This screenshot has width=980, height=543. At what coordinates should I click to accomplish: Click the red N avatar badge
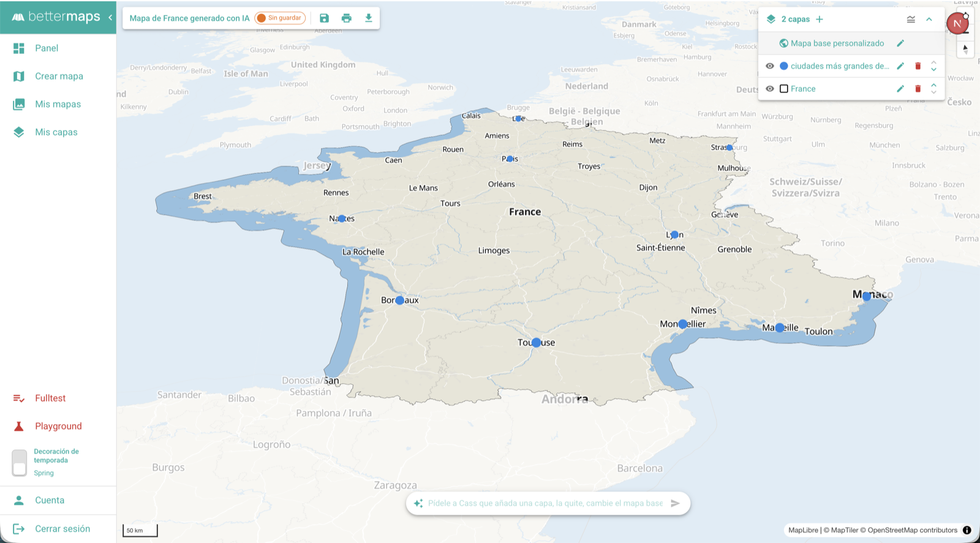click(x=957, y=24)
